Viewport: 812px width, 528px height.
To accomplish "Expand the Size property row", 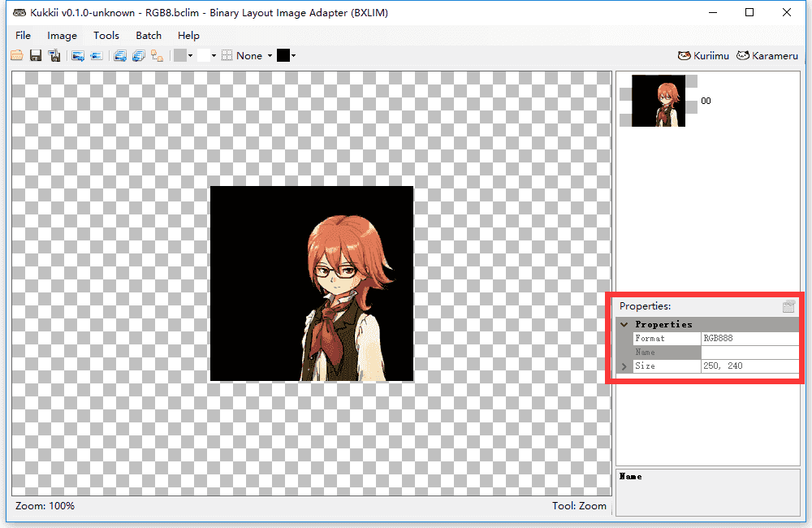I will pos(624,366).
